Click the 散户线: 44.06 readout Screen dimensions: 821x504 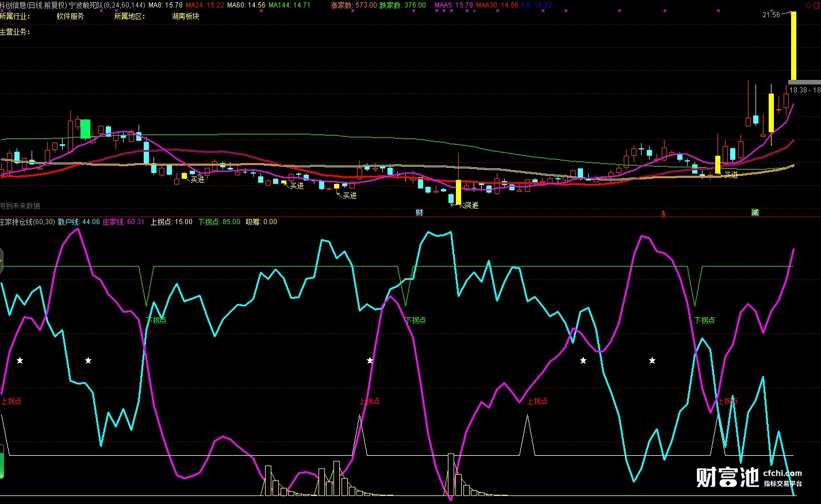click(79, 222)
